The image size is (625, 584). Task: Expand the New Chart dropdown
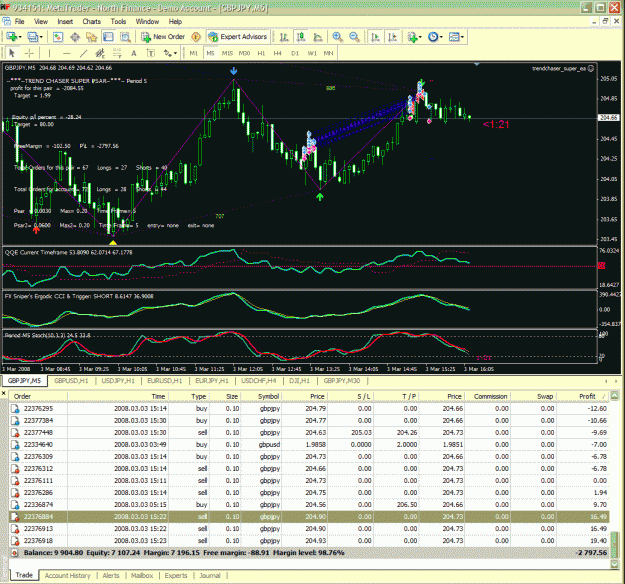coord(20,37)
